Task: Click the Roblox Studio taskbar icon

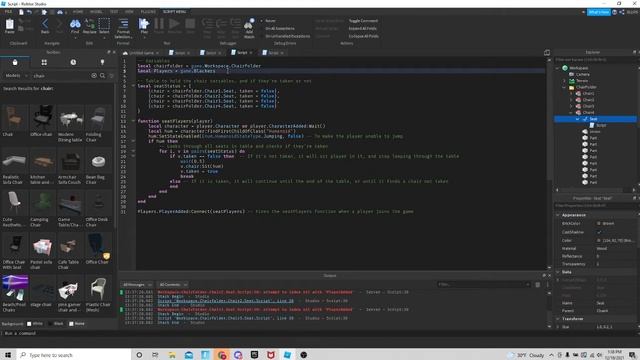Action: [x=287, y=355]
